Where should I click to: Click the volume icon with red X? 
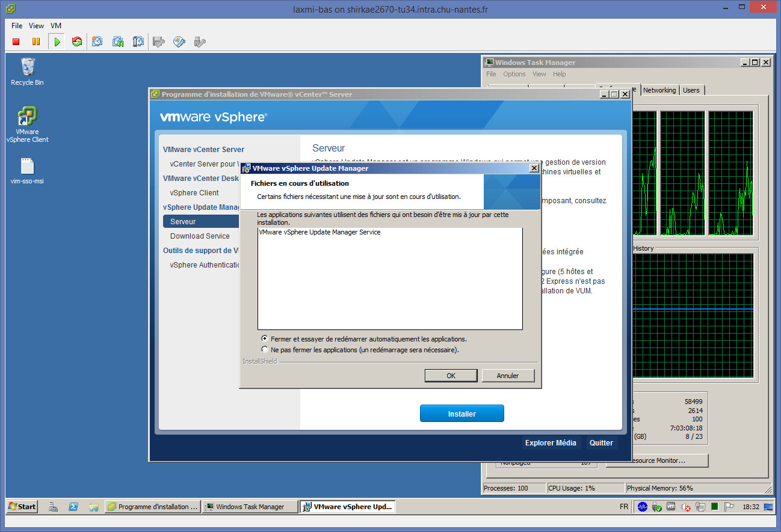click(x=686, y=507)
